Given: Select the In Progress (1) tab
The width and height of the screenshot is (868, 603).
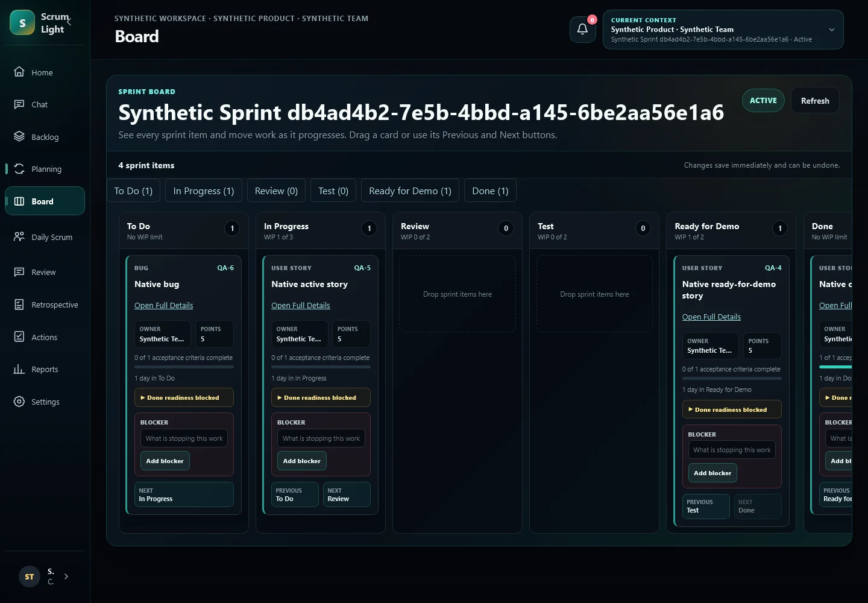Looking at the screenshot, I should [204, 191].
